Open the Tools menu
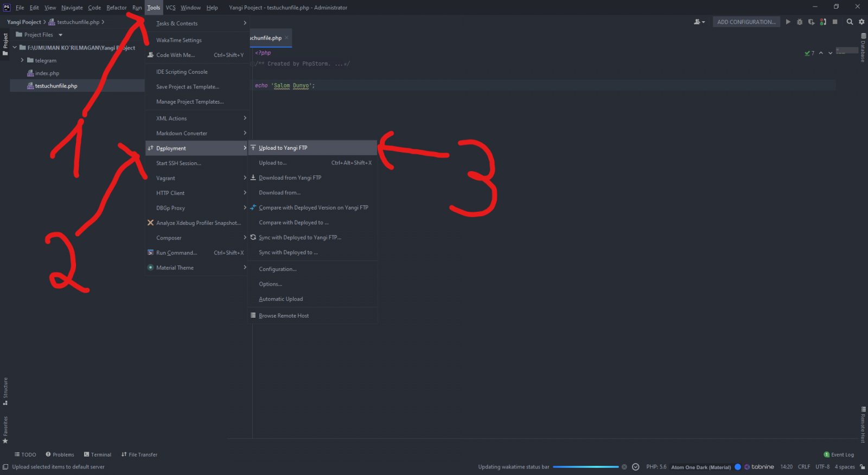Screen dimensions: 868x475 pyautogui.click(x=154, y=8)
